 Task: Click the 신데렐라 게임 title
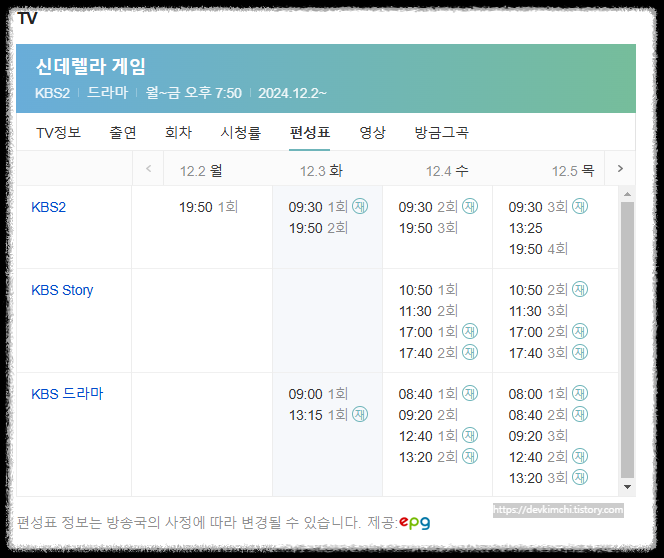[x=91, y=66]
